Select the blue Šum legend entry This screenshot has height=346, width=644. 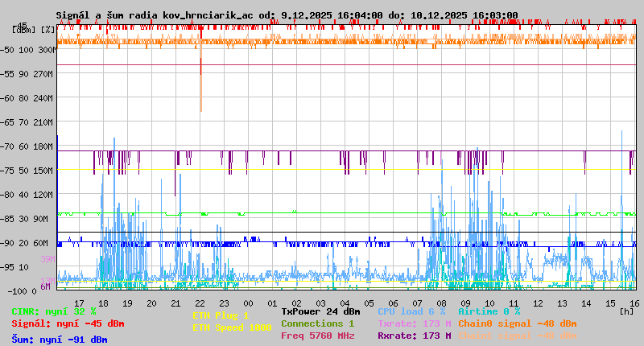click(59, 339)
